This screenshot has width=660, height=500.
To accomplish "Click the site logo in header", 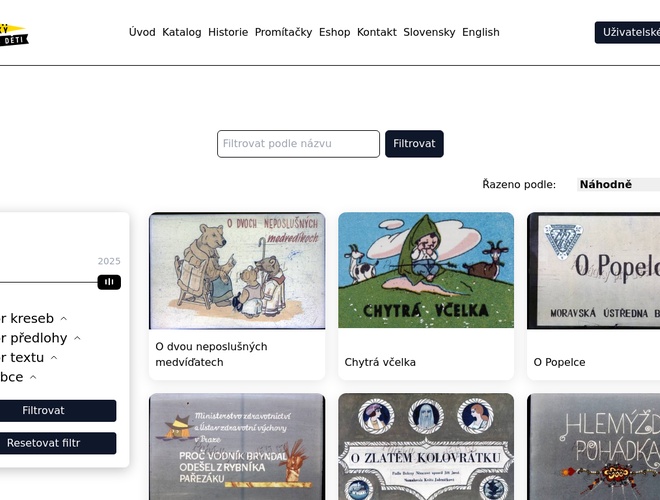I will pyautogui.click(x=13, y=35).
